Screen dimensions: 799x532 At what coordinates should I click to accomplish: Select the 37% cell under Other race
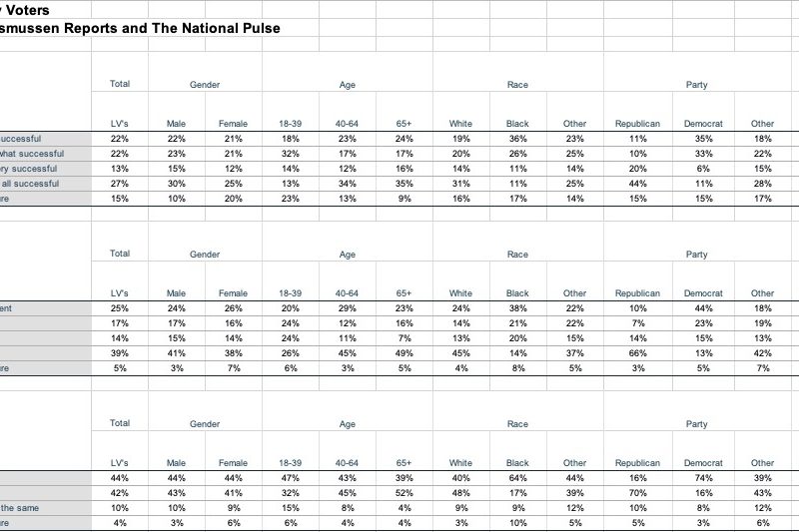pos(574,352)
